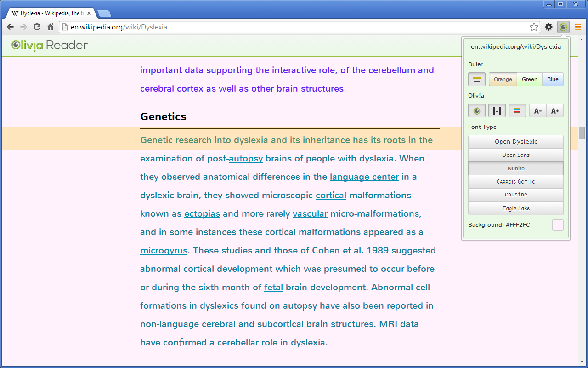Screen dimensions: 588x368
Task: Toggle the Olivia reader eye button
Action: pyautogui.click(x=476, y=111)
